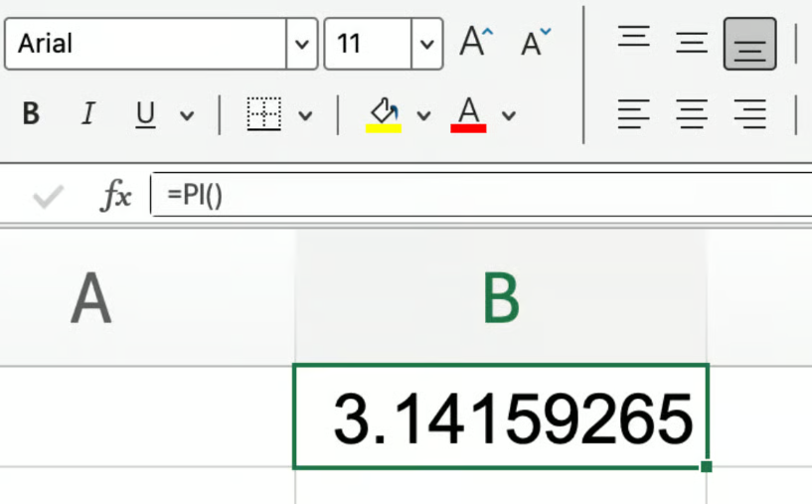Open the Arial font name dropdown

tap(302, 45)
